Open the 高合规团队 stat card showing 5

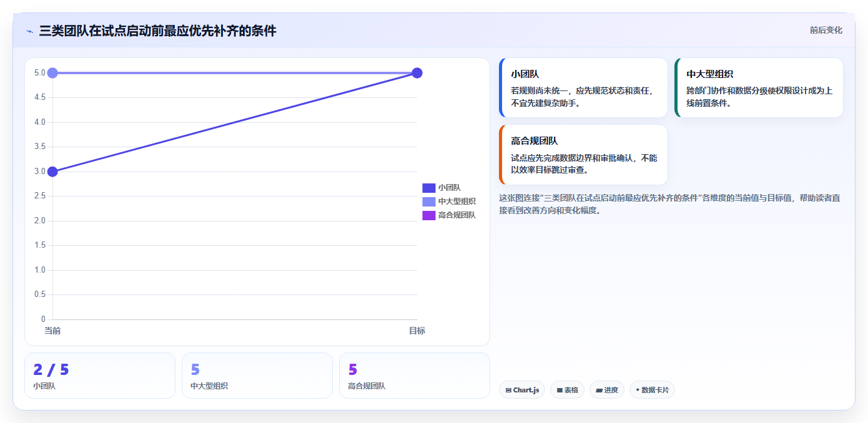pos(415,376)
